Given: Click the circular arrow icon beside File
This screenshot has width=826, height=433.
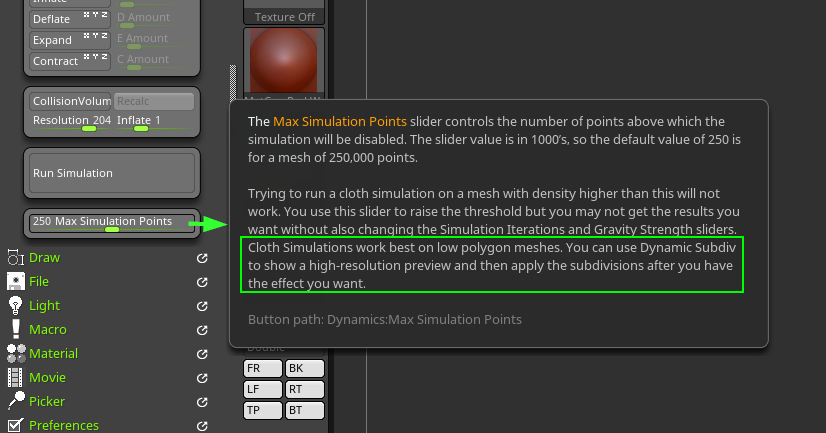Looking at the screenshot, I should pyautogui.click(x=202, y=282).
